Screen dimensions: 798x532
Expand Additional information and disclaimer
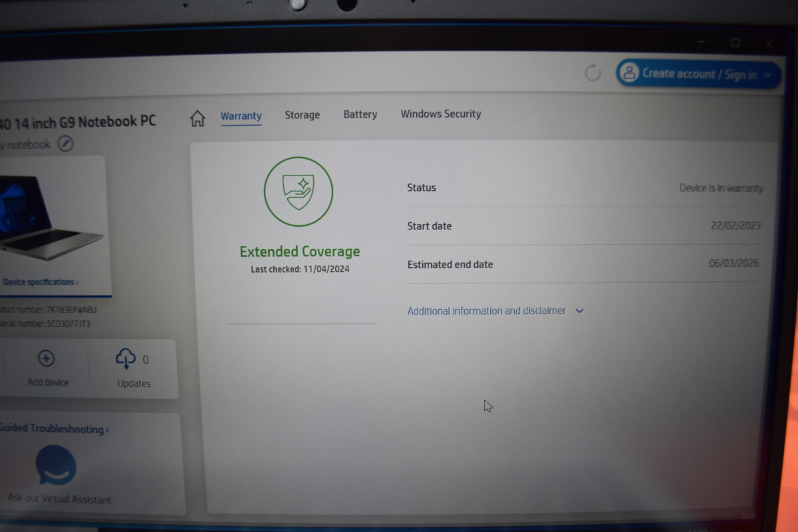point(495,311)
